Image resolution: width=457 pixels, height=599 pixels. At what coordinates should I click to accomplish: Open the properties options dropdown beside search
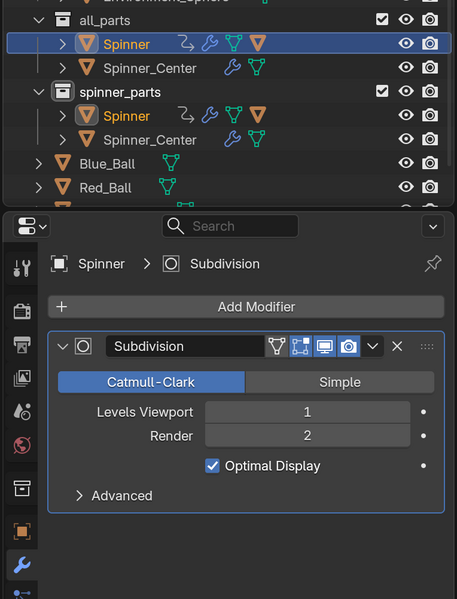(433, 226)
